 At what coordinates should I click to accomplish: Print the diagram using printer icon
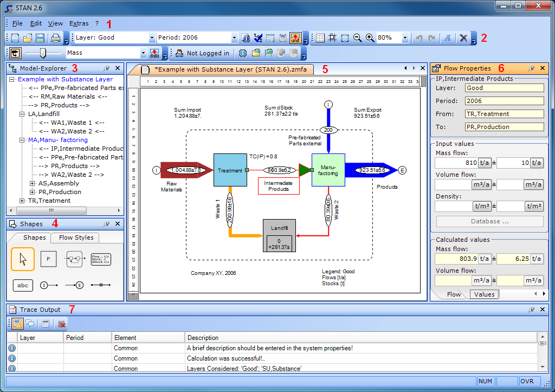(x=56, y=38)
